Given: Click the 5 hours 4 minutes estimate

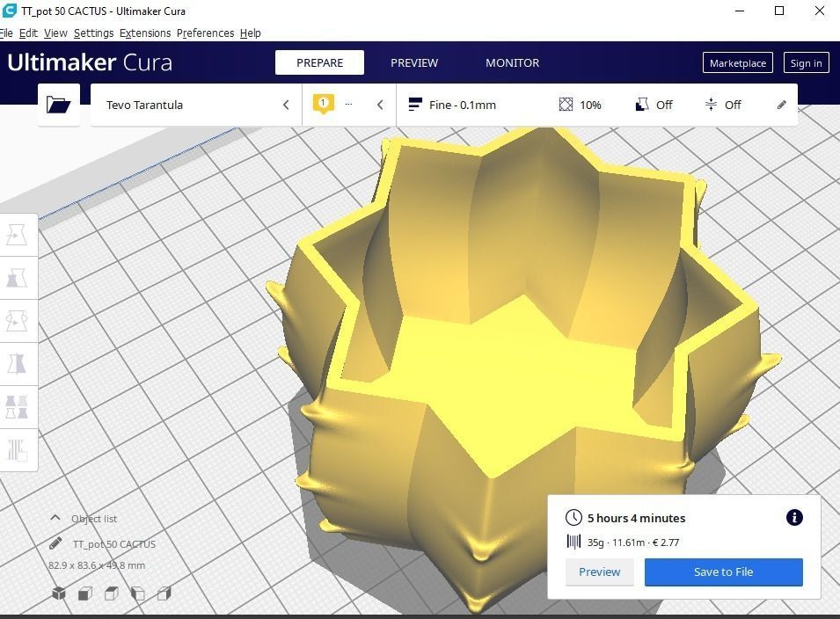Looking at the screenshot, I should [636, 518].
